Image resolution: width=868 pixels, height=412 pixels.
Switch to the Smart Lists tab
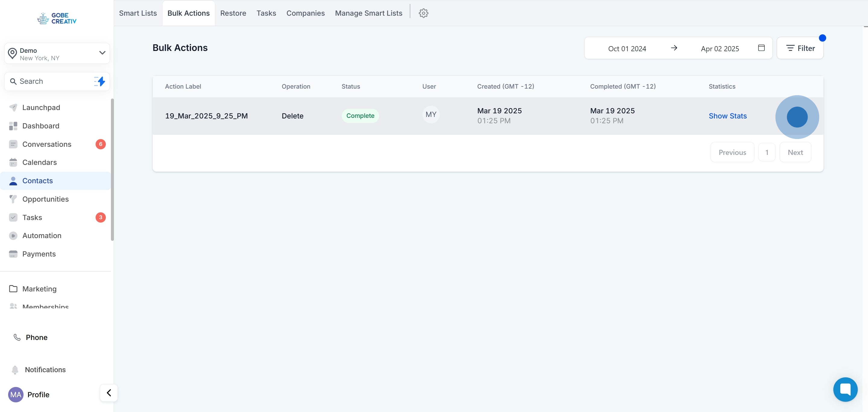138,13
